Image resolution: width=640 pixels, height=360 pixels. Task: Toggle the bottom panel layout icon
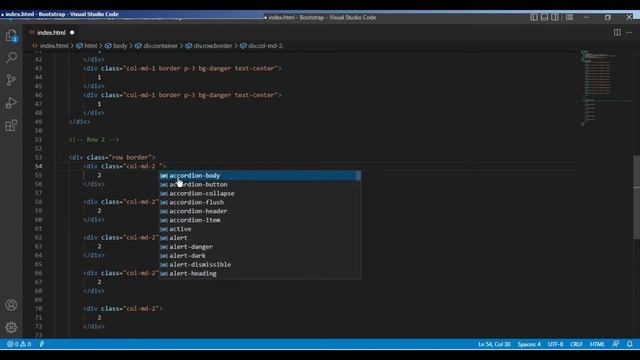click(x=544, y=17)
